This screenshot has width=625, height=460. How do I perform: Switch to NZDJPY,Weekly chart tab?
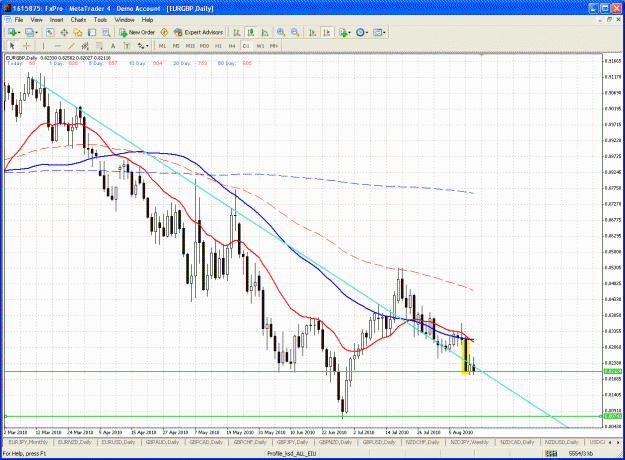(x=469, y=442)
